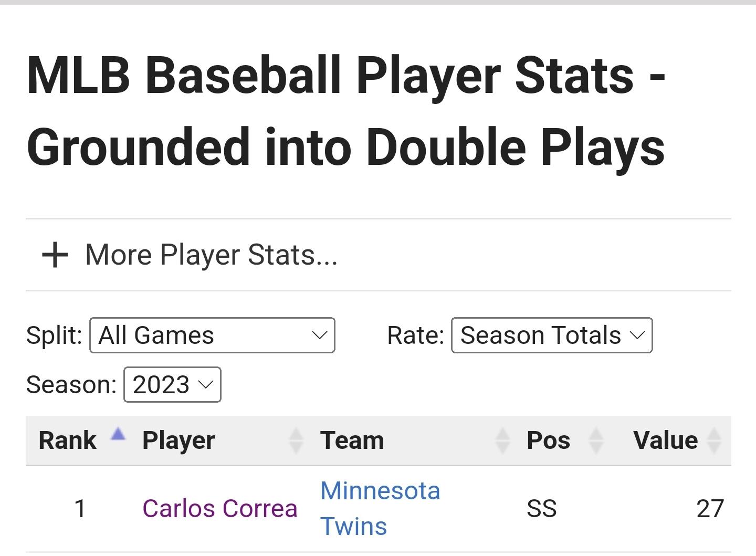Image resolution: width=756 pixels, height=556 pixels.
Task: Open the Rate dropdown showing Season Totals
Action: click(x=552, y=335)
